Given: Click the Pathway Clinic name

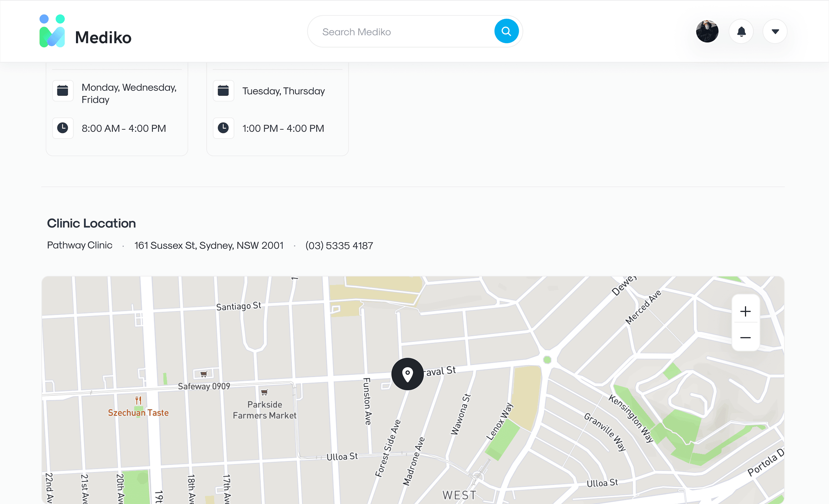Looking at the screenshot, I should click(x=80, y=245).
